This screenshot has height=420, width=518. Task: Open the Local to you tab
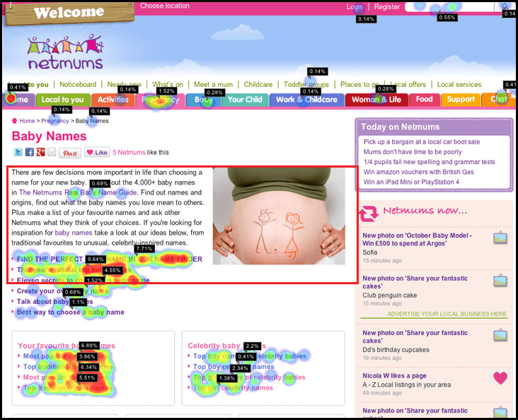click(x=63, y=100)
